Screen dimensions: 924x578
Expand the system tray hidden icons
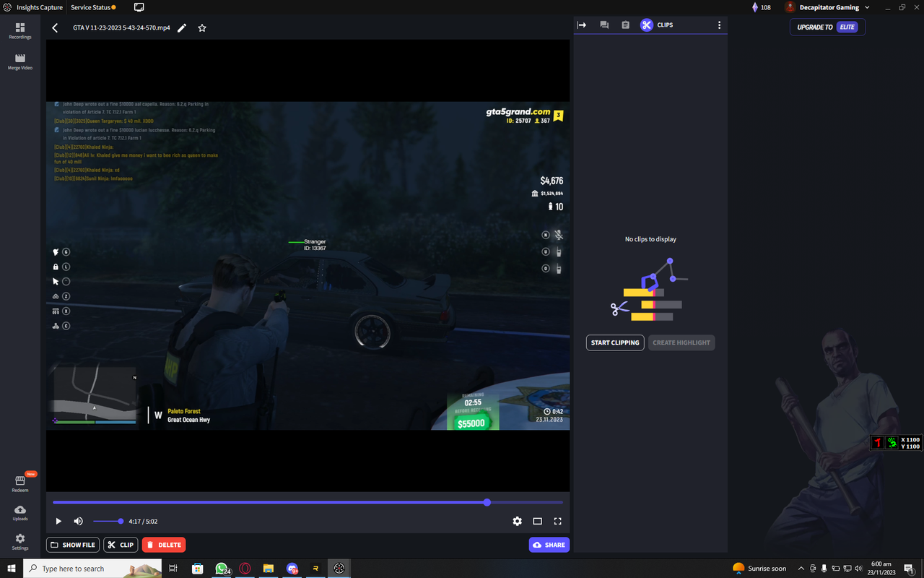pos(801,569)
